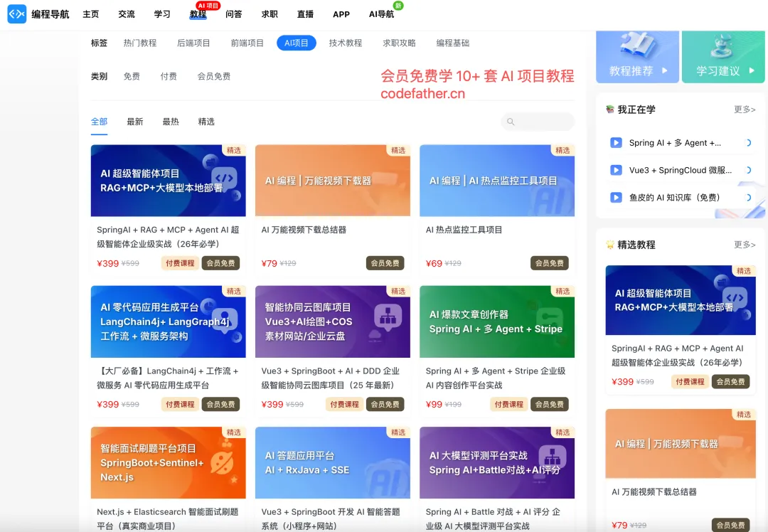Click the star icon next to 精选教程

click(x=610, y=245)
